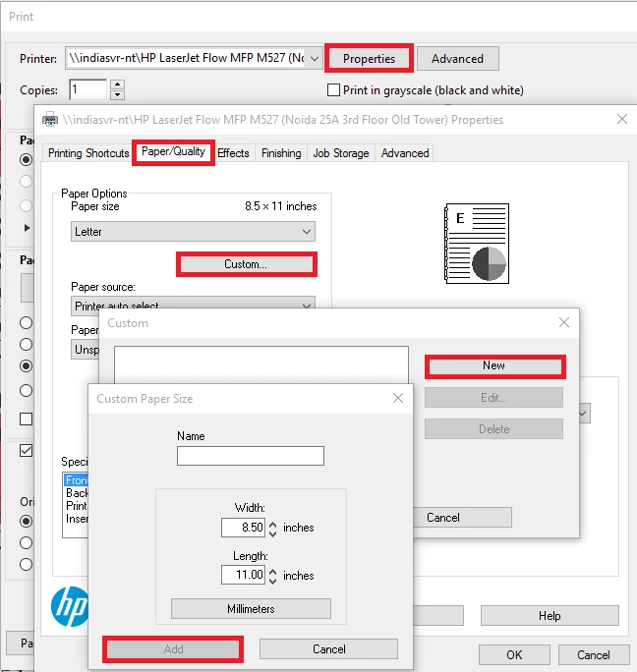
Task: Click OK in Properties window
Action: (x=514, y=655)
